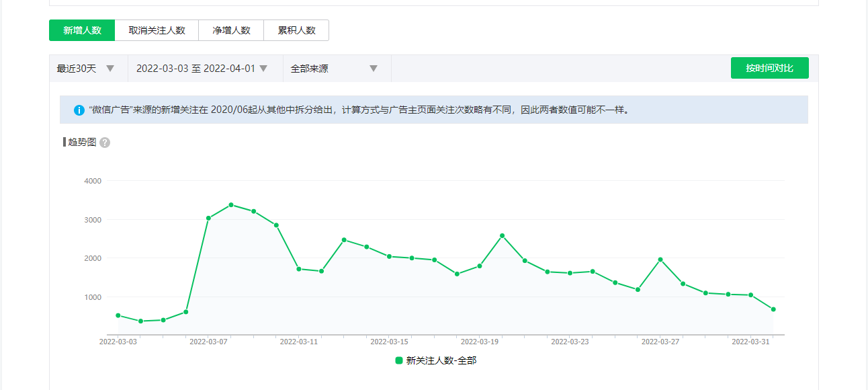This screenshot has width=868, height=390.
Task: Select the final data point on chart
Action: pos(773,309)
